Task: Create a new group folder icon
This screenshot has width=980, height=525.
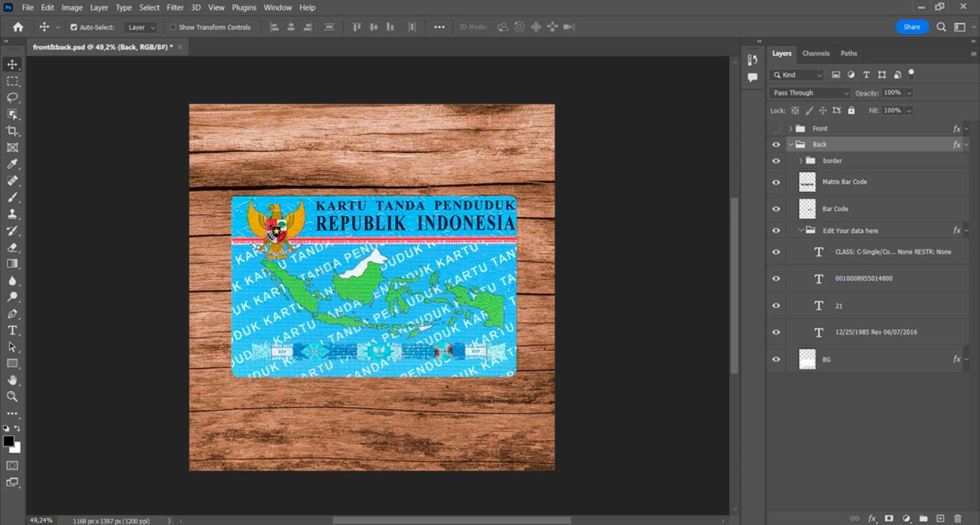Action: pyautogui.click(x=923, y=518)
